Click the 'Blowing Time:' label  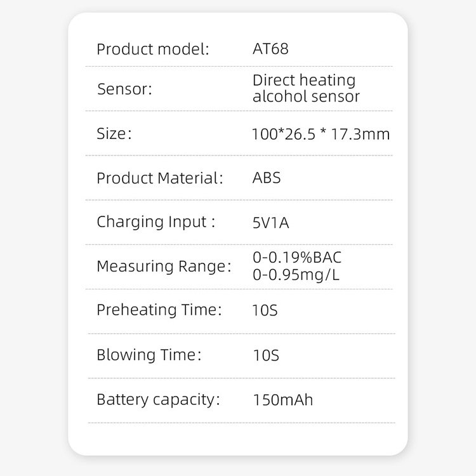click(x=149, y=355)
